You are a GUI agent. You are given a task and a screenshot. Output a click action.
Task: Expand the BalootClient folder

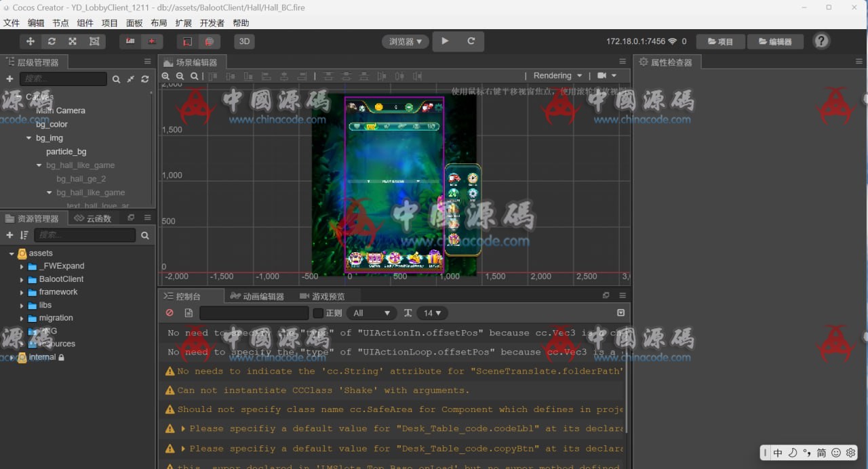[22, 279]
